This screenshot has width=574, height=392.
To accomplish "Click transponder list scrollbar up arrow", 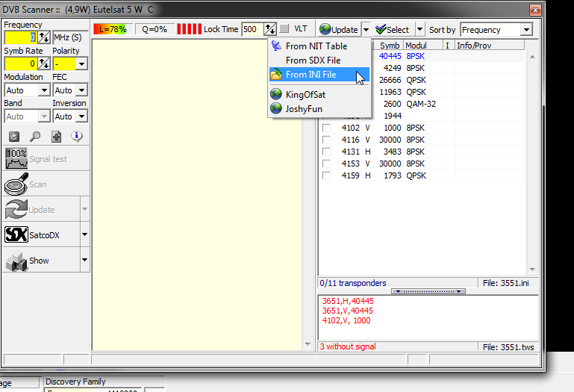I will point(532,57).
